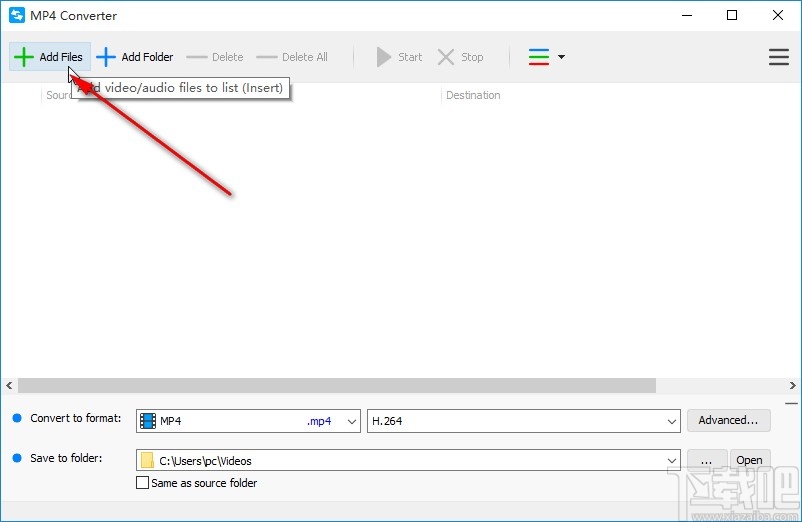This screenshot has width=802, height=522.
Task: Expand the view options dropdown arrow
Action: pos(561,57)
